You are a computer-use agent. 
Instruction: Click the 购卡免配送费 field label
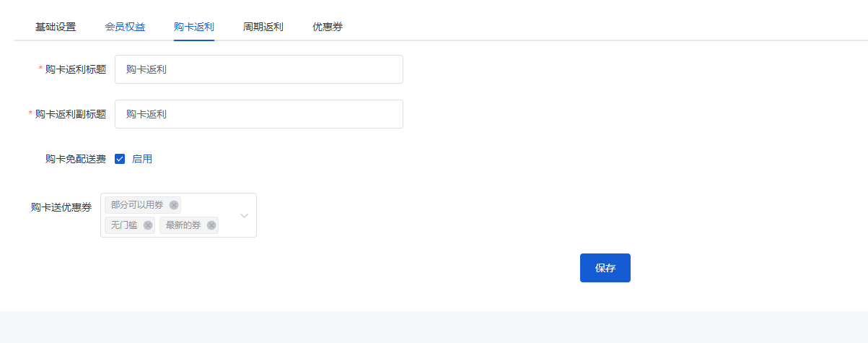(x=76, y=159)
